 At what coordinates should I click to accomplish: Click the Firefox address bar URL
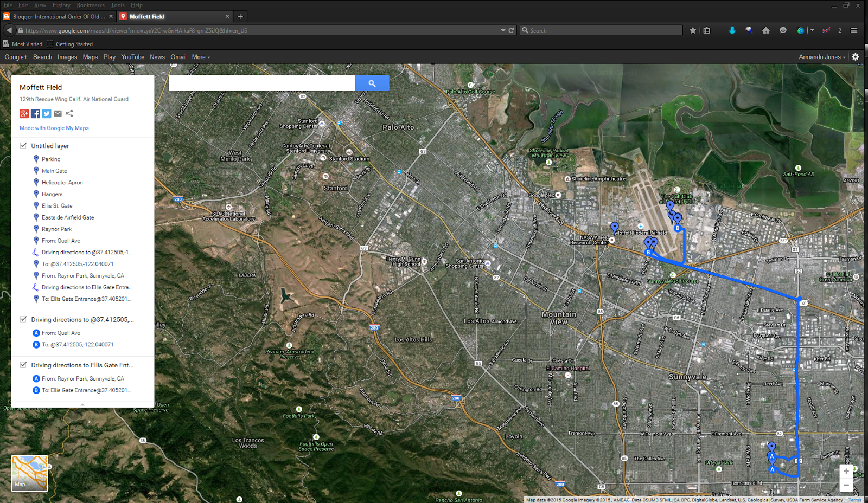coord(136,30)
